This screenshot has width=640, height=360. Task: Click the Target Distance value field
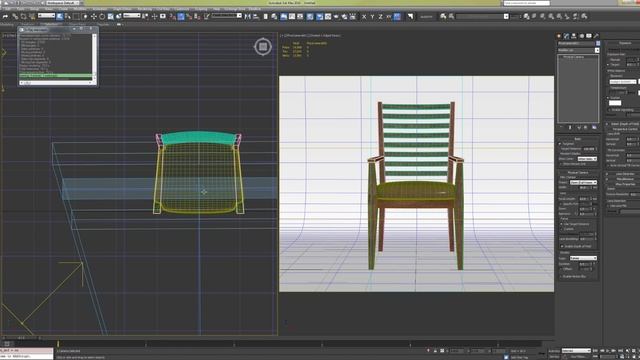(589, 149)
